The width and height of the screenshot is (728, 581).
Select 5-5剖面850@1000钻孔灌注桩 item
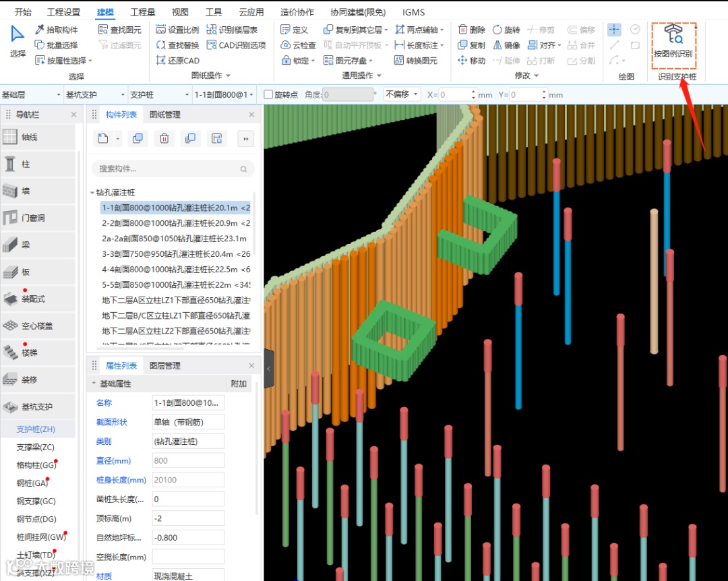176,284
